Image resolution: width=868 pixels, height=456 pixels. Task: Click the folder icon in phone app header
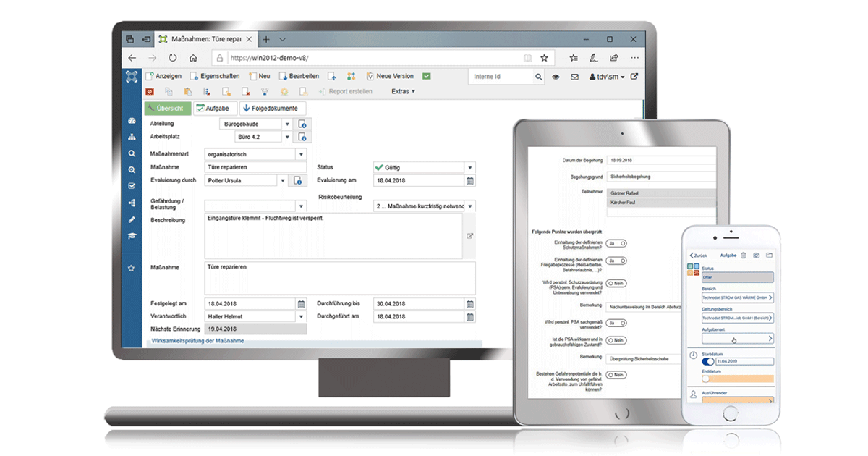click(769, 255)
